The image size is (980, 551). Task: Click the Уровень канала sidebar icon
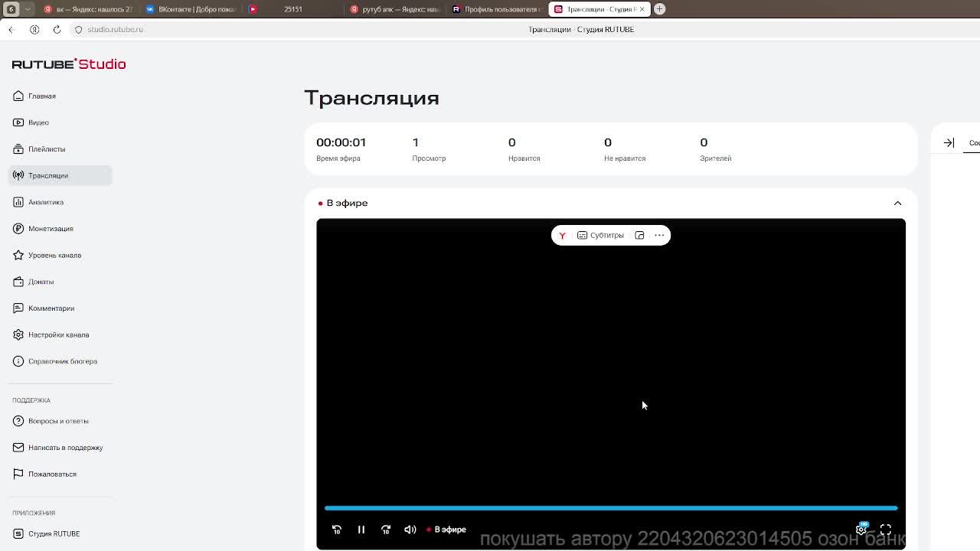click(x=18, y=255)
